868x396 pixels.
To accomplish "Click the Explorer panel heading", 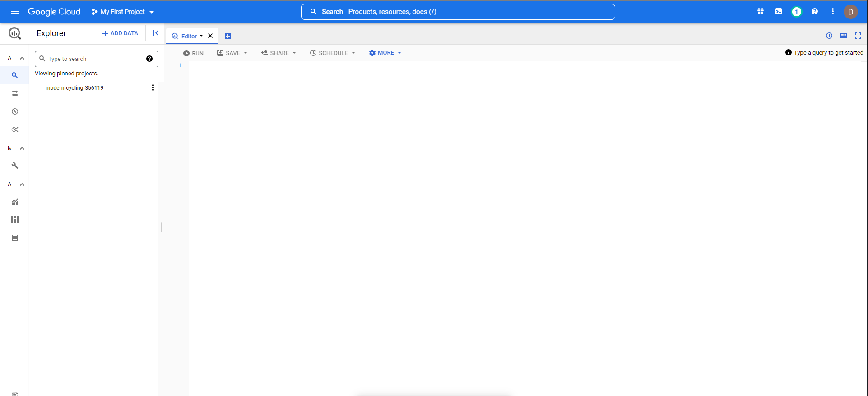I will (x=51, y=33).
